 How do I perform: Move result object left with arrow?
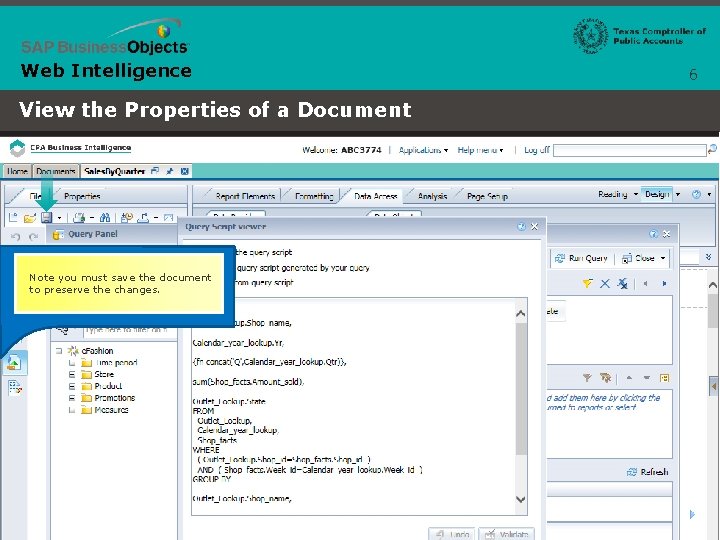(646, 284)
